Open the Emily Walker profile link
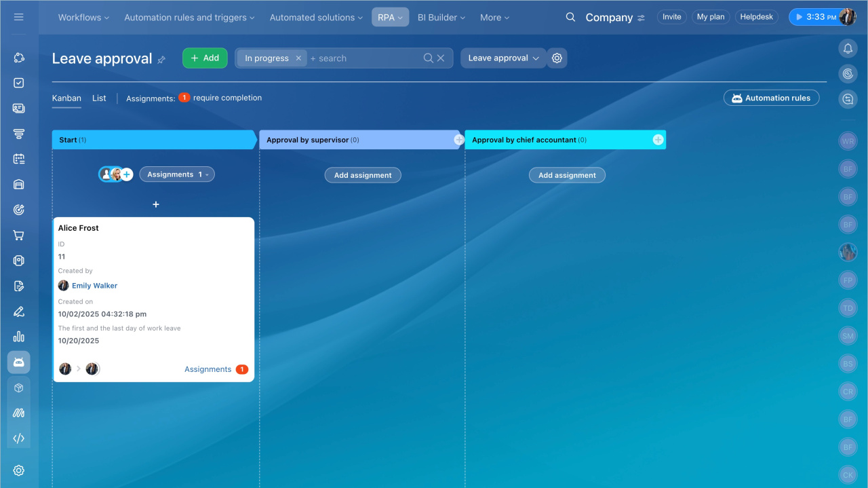This screenshot has width=868, height=488. click(94, 286)
